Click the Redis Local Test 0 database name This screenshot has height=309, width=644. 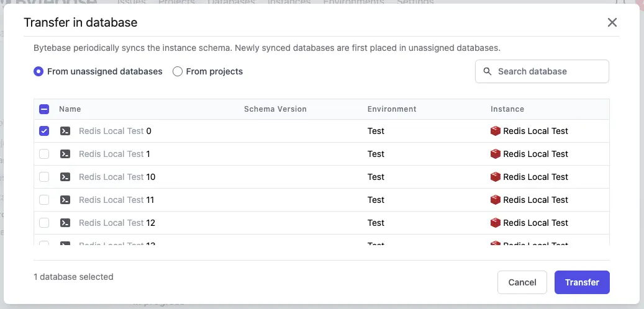pyautogui.click(x=115, y=131)
